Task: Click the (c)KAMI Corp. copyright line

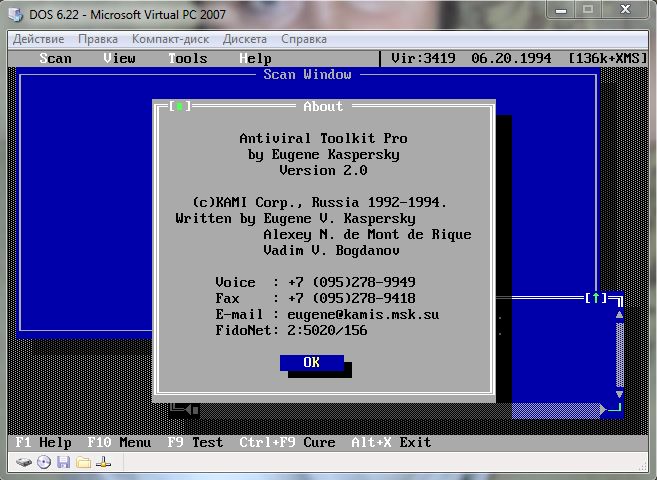Action: pyautogui.click(x=319, y=203)
